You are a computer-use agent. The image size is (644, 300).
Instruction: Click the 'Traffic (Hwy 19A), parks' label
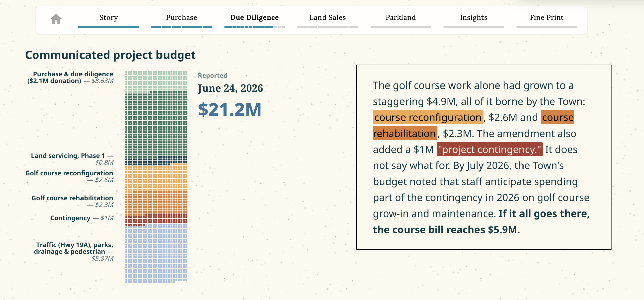[74, 251]
